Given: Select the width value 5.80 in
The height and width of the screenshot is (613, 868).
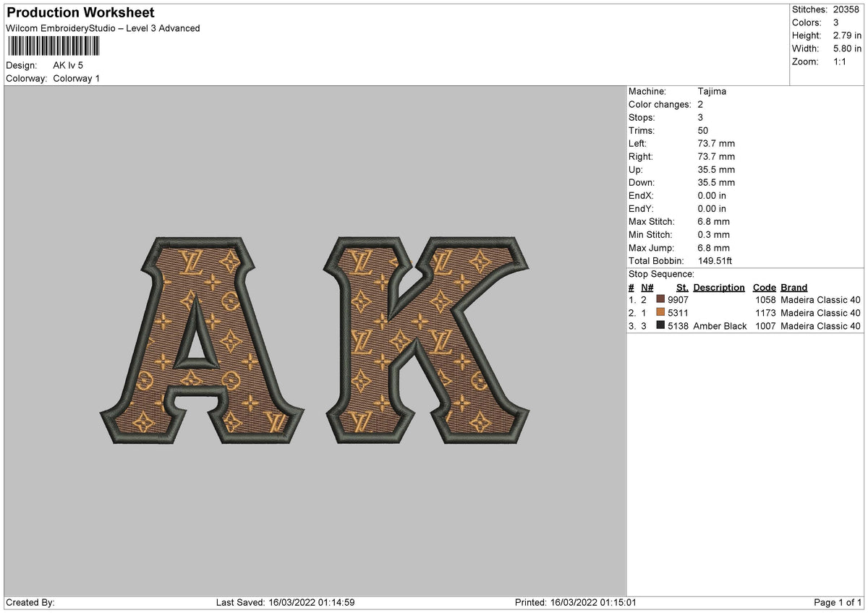Looking at the screenshot, I should 847,48.
